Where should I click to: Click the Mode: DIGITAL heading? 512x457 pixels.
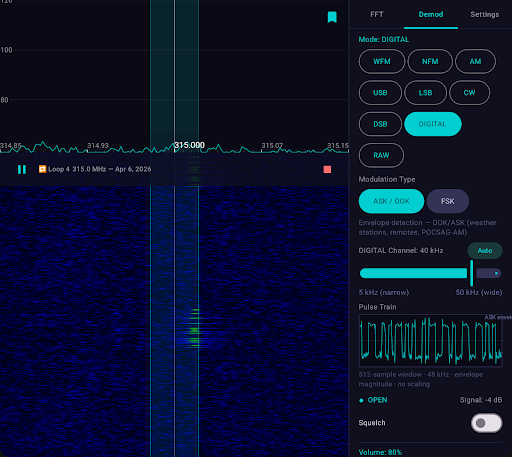(384, 39)
